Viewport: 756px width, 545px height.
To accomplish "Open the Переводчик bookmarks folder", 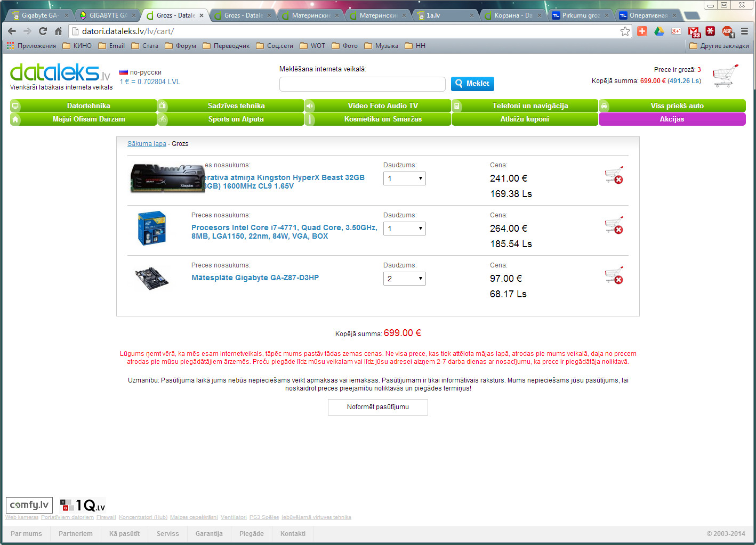I will click(x=226, y=46).
